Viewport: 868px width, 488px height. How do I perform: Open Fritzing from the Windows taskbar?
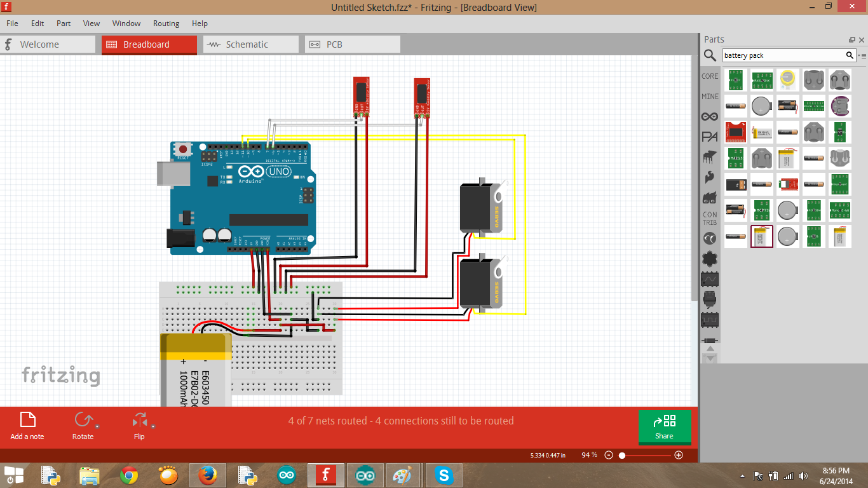[x=326, y=475]
